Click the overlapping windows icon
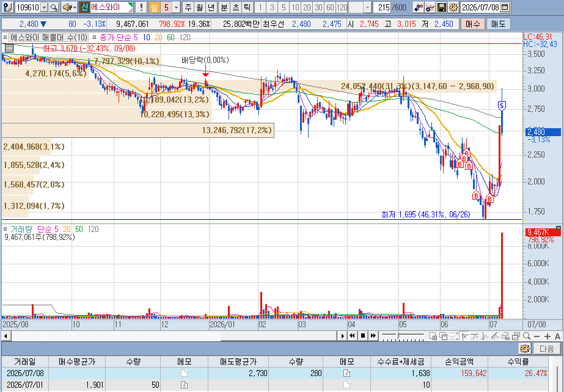Screen dimensions: 564x392 444,336
